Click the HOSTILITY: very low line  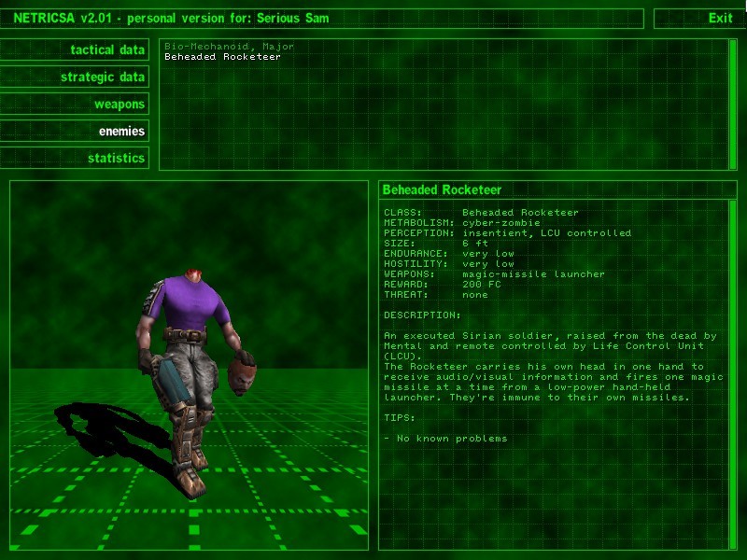pos(449,264)
